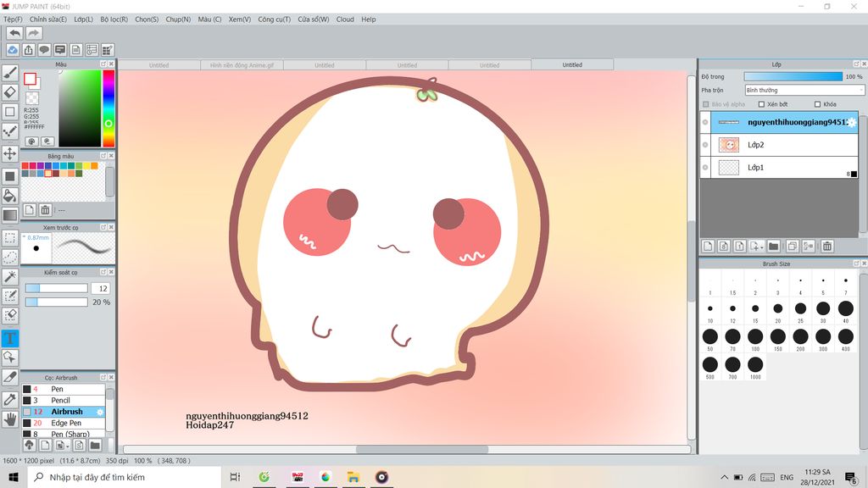Viewport: 868px width, 488px height.
Task: Click the foreground color square
Action: click(x=30, y=79)
